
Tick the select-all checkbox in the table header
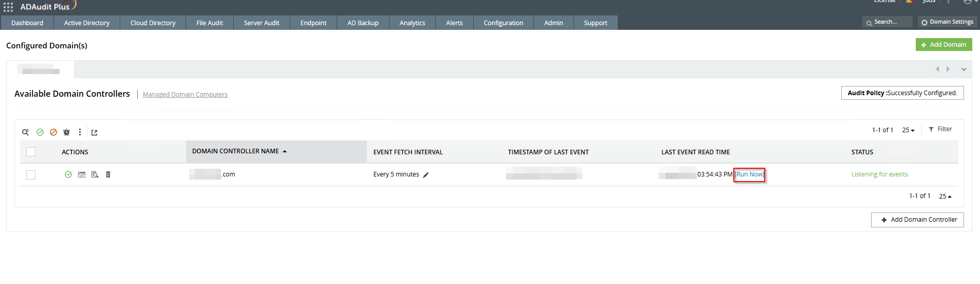point(31,152)
